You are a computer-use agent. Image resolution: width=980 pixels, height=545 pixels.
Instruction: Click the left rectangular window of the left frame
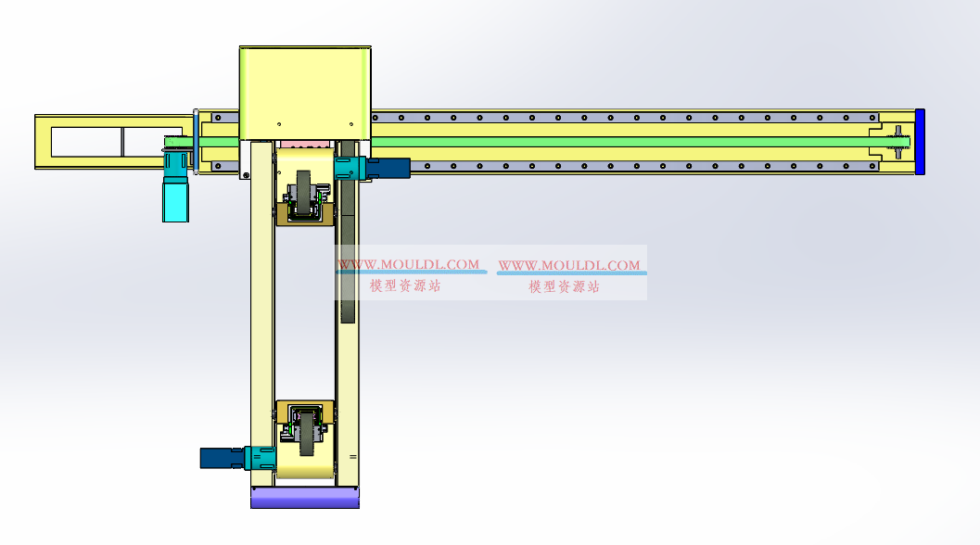[85, 142]
